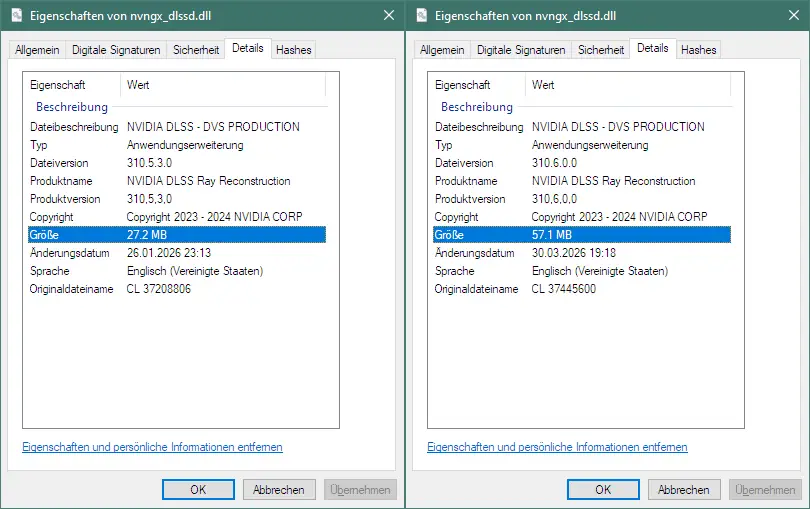810x509 pixels.
Task: Select Dateiversion 310.5.3.0 row
Action: click(177, 163)
